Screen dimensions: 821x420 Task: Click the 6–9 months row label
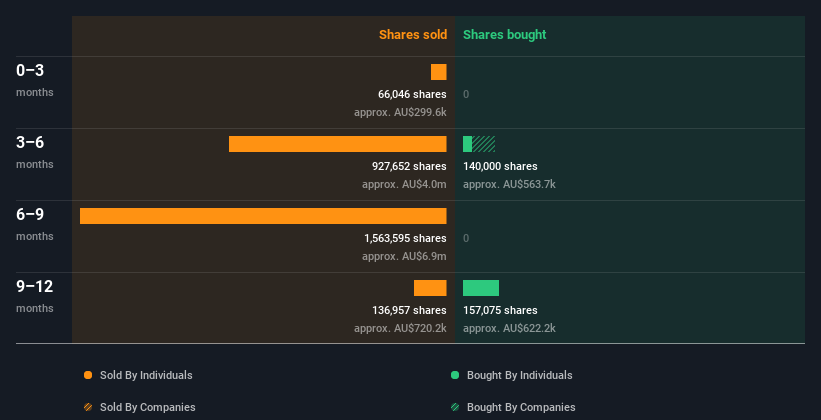click(x=35, y=224)
